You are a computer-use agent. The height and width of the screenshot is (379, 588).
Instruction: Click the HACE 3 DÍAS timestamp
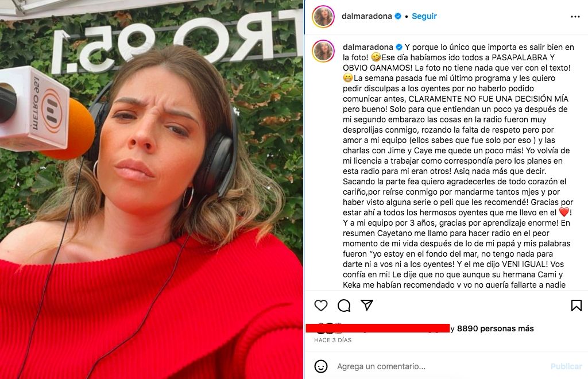(x=332, y=341)
